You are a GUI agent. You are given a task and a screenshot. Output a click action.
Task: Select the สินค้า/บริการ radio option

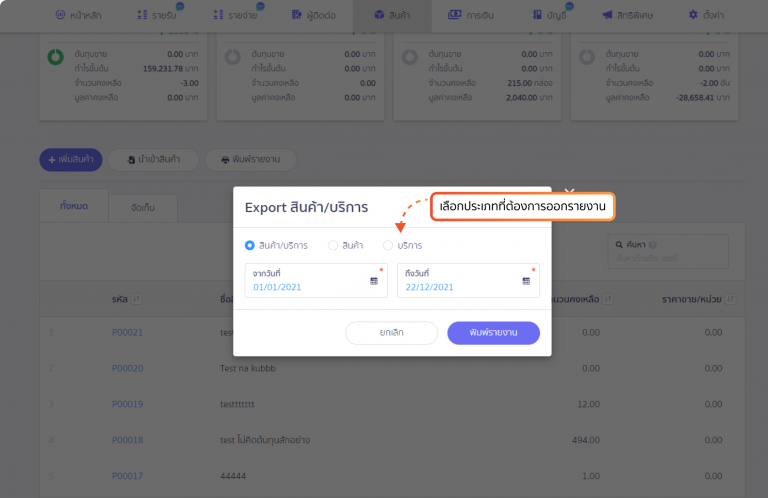pos(250,245)
